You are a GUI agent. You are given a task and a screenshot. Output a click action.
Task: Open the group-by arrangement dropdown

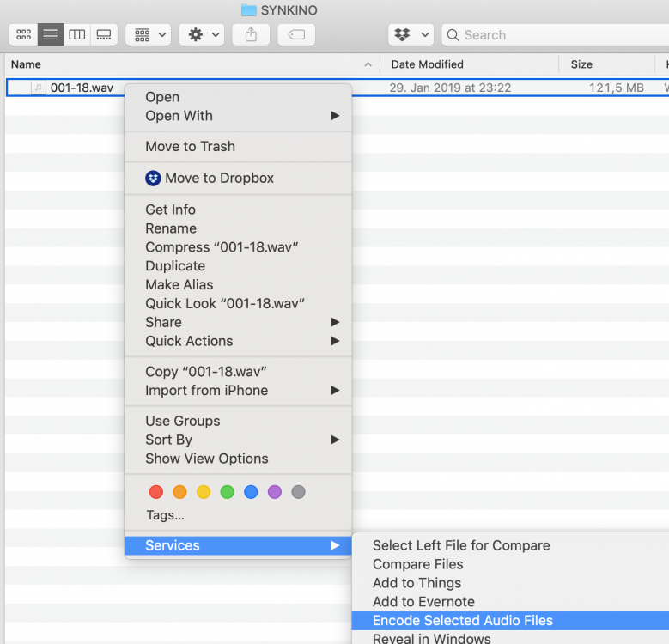tap(151, 35)
